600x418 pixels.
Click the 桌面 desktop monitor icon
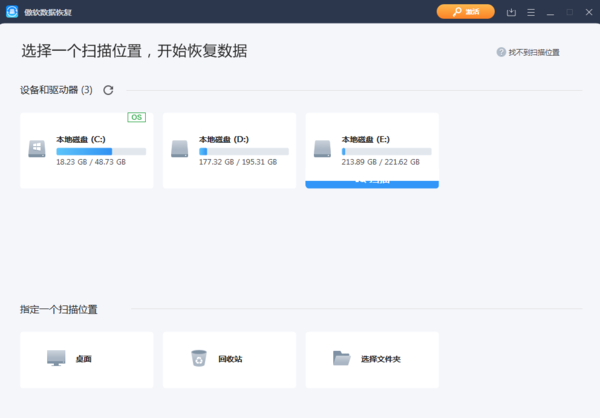(57, 358)
